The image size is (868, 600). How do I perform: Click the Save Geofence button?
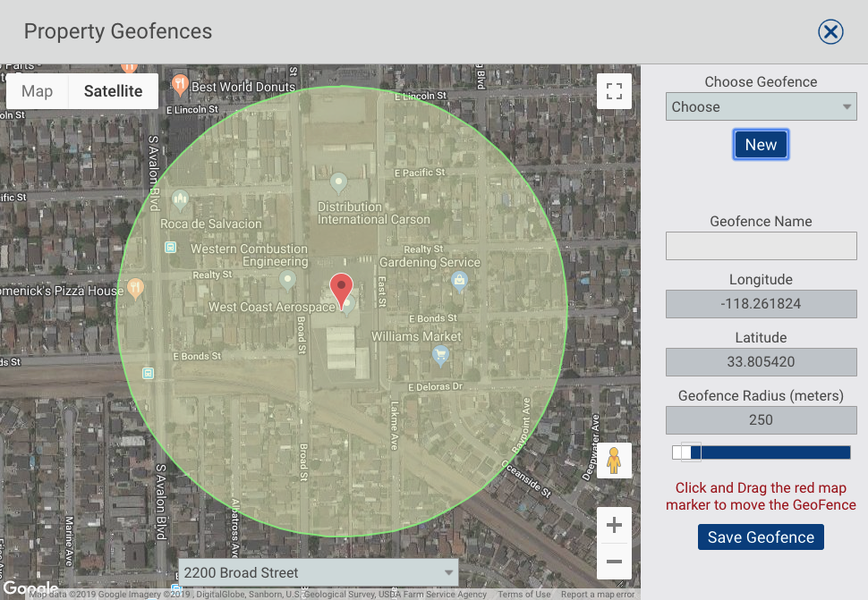tap(761, 537)
